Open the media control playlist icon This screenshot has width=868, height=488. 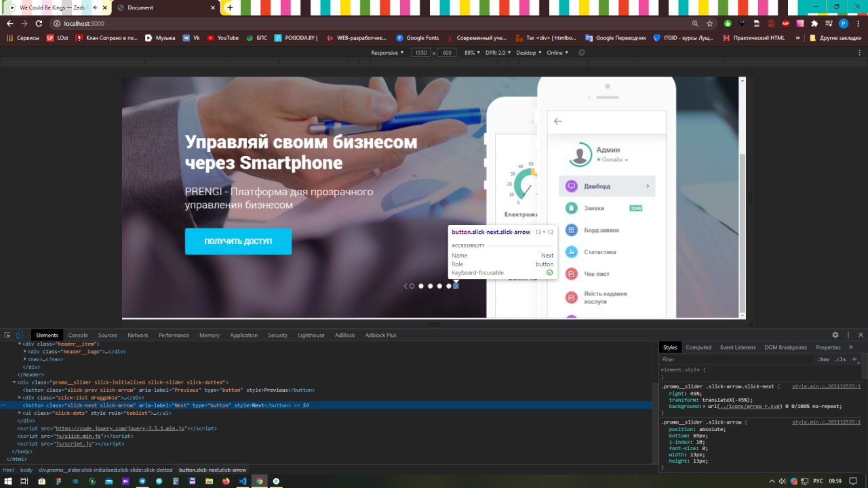[x=829, y=23]
